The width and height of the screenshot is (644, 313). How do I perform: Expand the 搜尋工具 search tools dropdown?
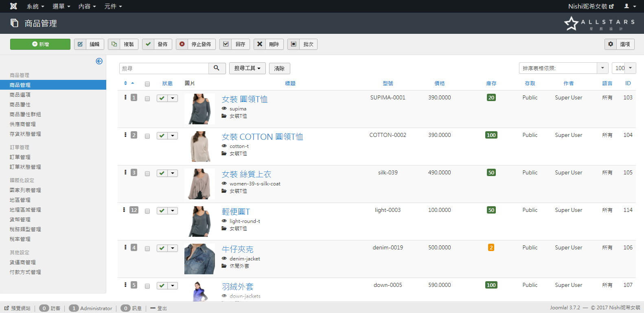pos(247,68)
